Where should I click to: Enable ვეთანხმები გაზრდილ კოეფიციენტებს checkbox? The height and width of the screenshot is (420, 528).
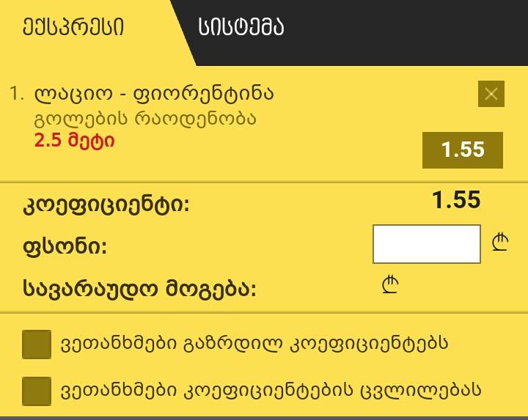pos(37,345)
